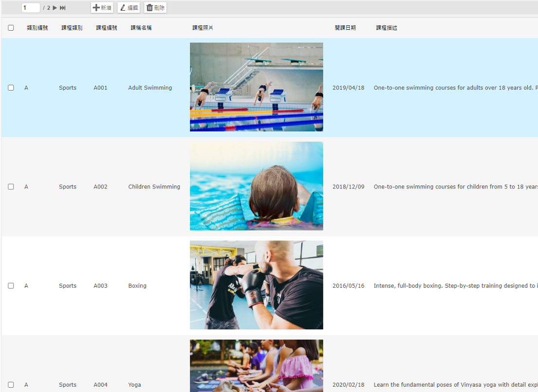Click the 編輯 edit button
Viewport: 538px width, 392px height.
129,8
